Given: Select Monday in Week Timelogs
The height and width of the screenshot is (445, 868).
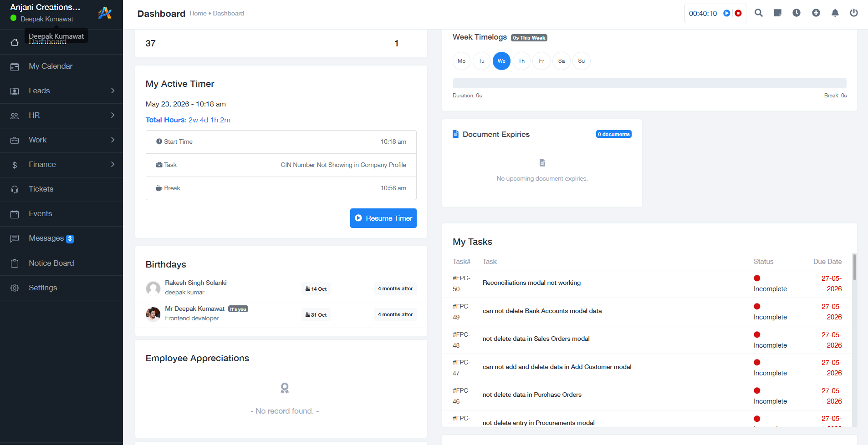Looking at the screenshot, I should coord(461,61).
